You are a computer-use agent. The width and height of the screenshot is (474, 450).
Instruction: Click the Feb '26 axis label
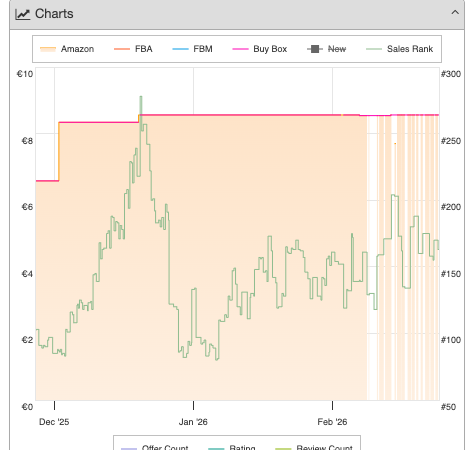tap(332, 422)
